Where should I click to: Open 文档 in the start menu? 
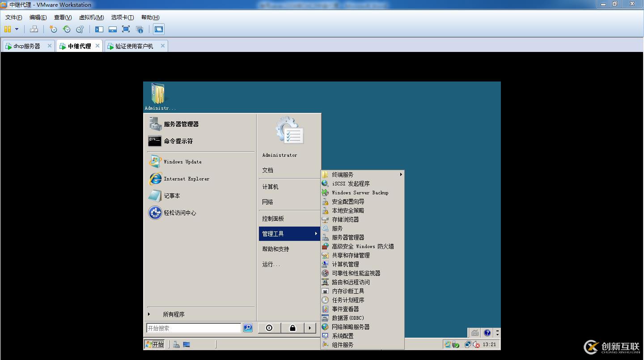pos(289,170)
